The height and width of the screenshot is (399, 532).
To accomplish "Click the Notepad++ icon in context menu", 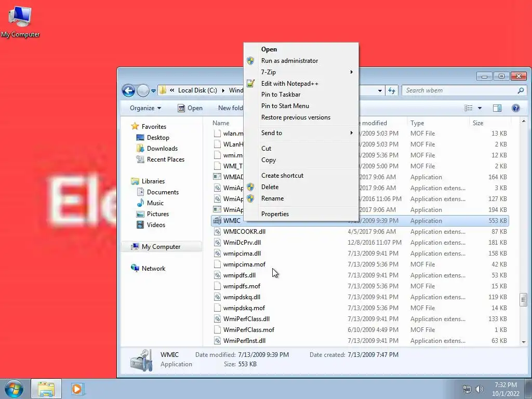I will (250, 83).
